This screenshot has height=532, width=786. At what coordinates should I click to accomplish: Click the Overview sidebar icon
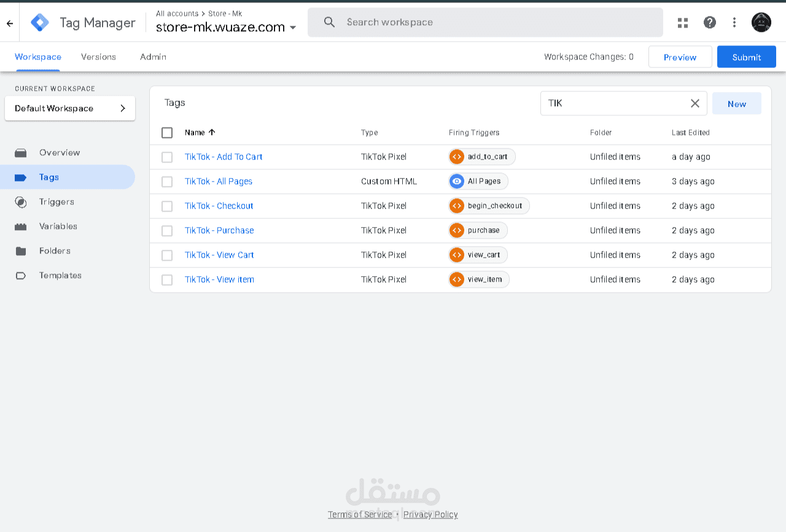21,153
